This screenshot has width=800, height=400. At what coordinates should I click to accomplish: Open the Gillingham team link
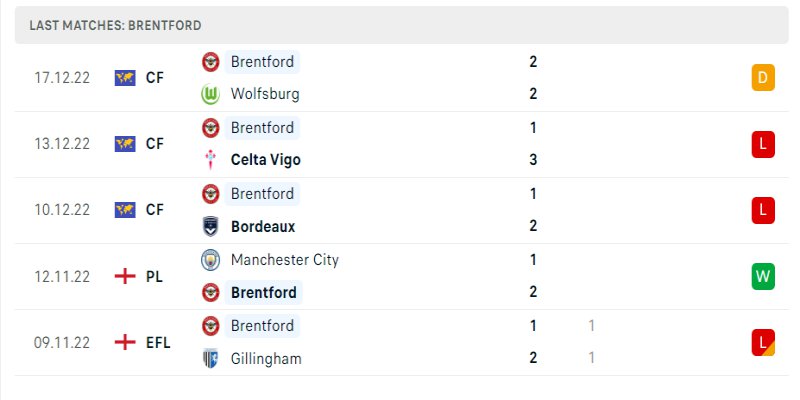266,358
